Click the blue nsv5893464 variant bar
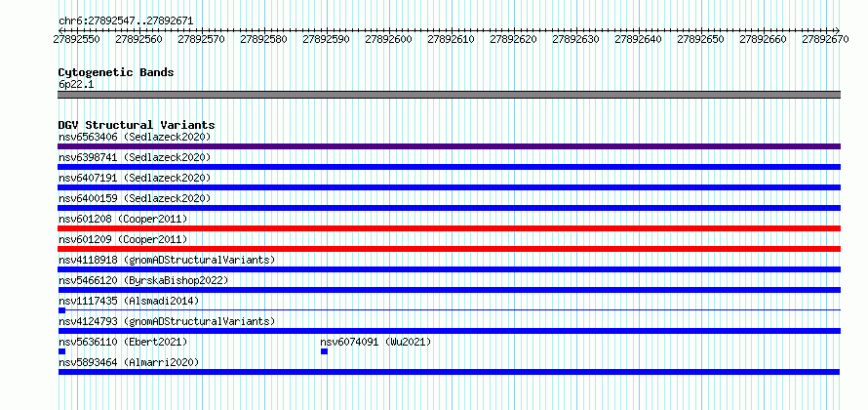This screenshot has width=868, height=410. click(x=449, y=372)
